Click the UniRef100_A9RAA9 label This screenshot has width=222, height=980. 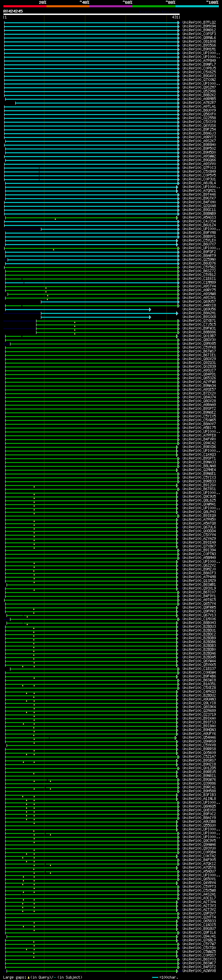[x=199, y=405]
